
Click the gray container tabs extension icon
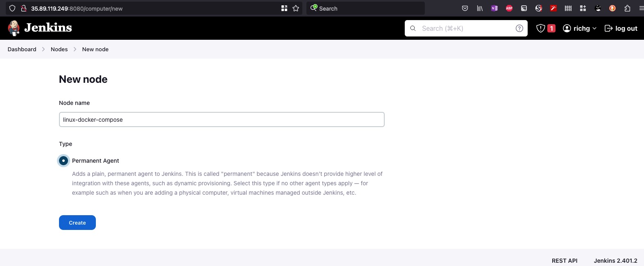pyautogui.click(x=524, y=8)
